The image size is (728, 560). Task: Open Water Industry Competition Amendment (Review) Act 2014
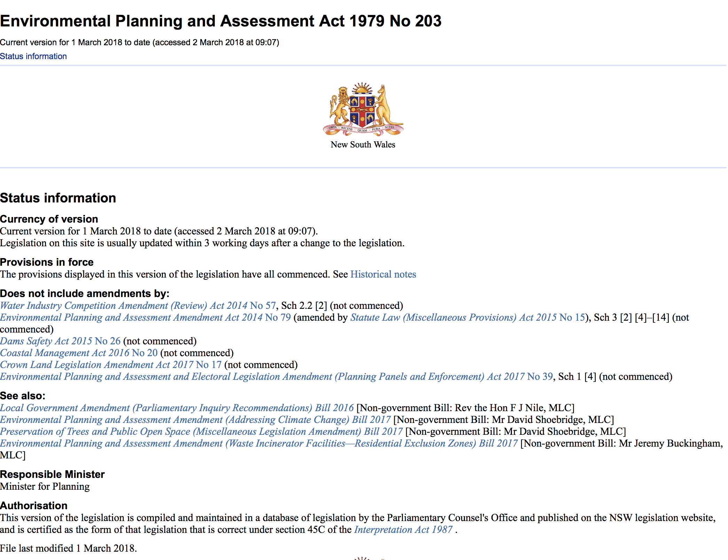(138, 306)
